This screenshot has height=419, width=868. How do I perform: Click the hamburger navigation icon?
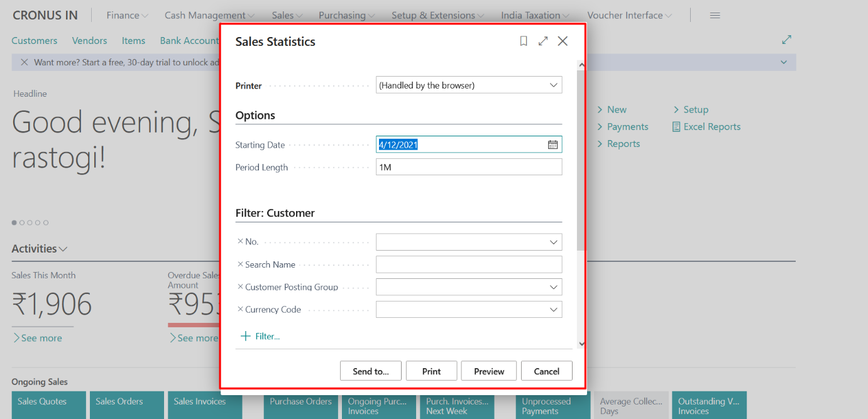tap(715, 14)
